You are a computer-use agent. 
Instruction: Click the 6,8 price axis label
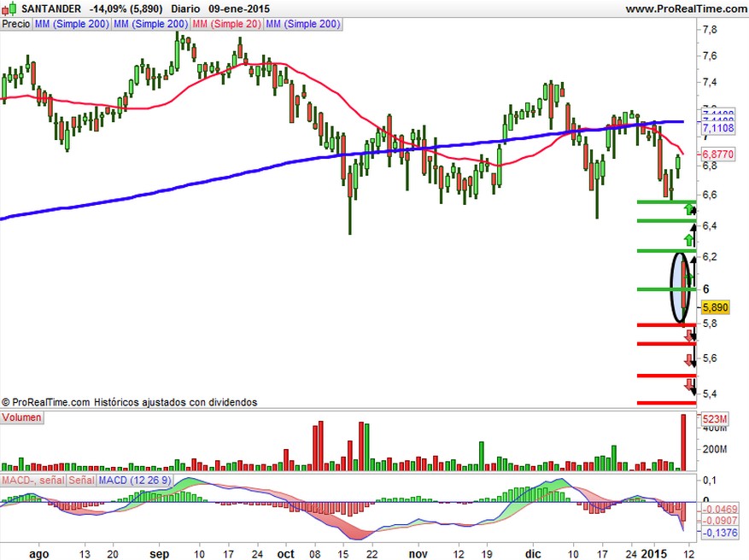[x=710, y=166]
